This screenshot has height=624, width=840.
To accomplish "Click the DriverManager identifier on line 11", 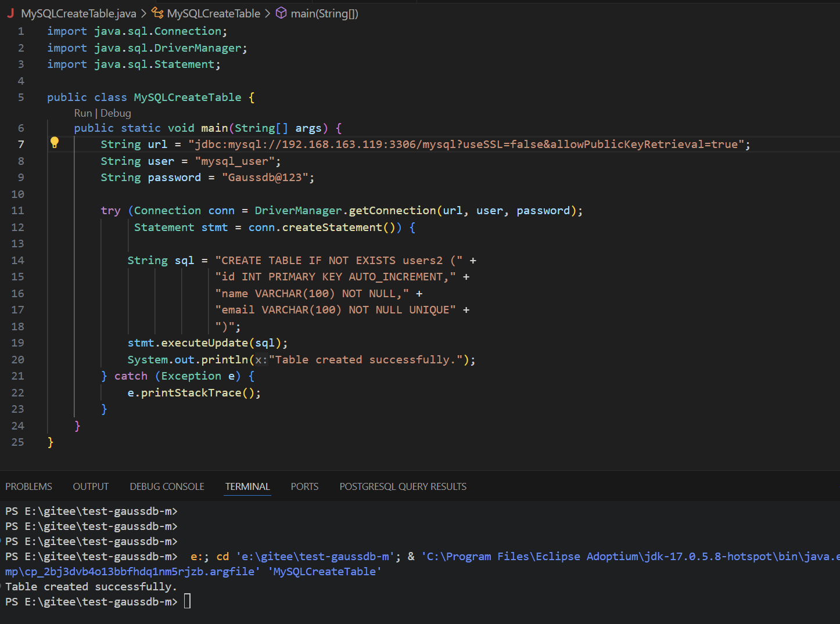I will point(298,210).
